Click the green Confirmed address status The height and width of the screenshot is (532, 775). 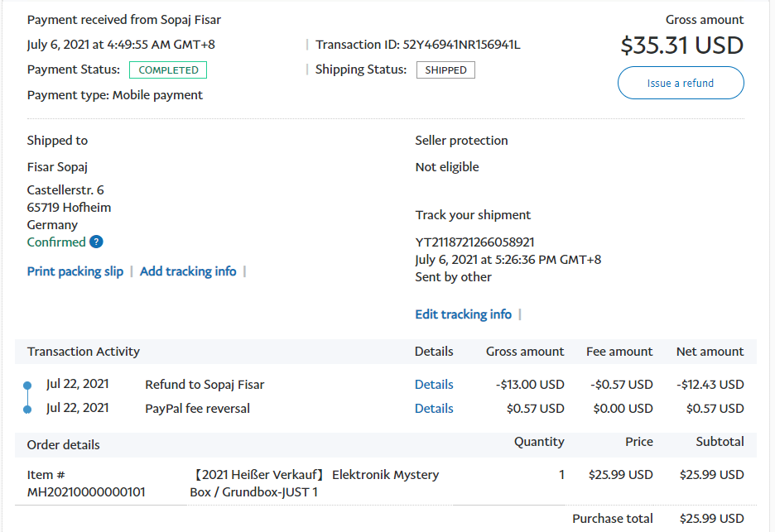click(x=56, y=242)
